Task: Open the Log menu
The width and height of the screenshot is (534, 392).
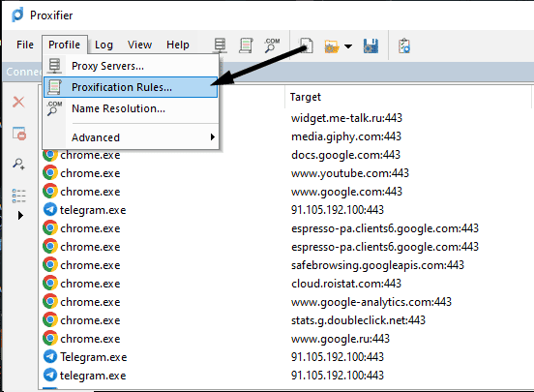Action: [x=104, y=45]
